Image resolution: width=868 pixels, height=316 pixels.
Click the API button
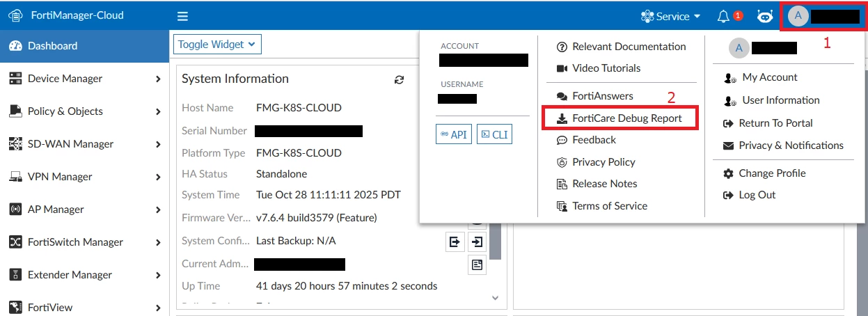[453, 134]
